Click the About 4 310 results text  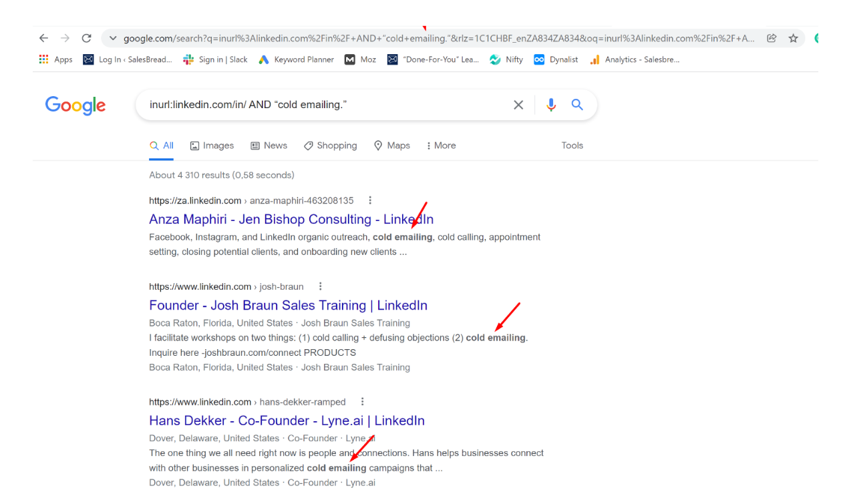click(222, 175)
